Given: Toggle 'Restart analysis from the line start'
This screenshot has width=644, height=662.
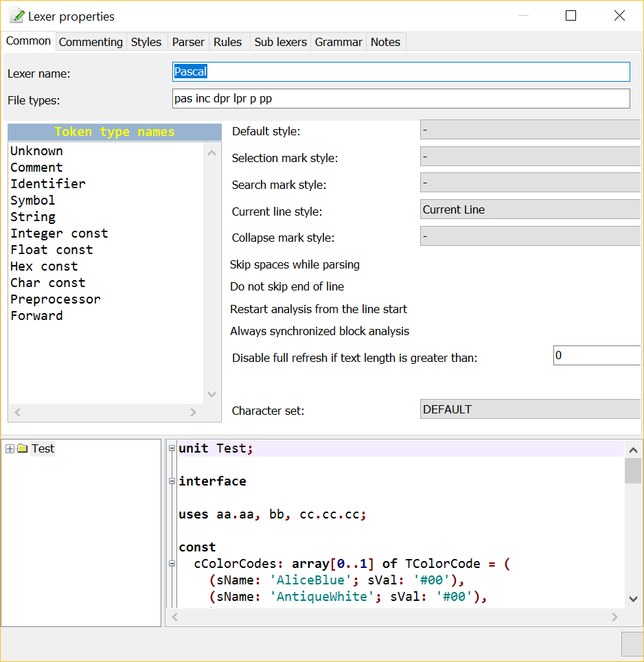Looking at the screenshot, I should tap(318, 309).
